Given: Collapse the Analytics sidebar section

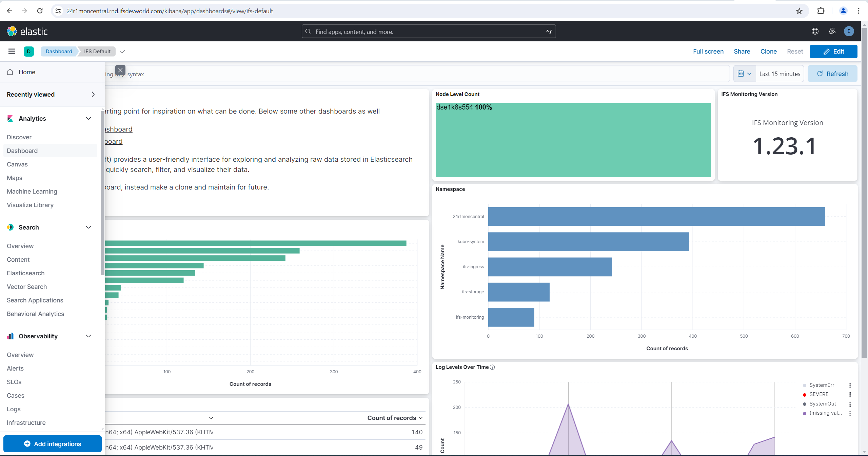Looking at the screenshot, I should click(x=88, y=118).
